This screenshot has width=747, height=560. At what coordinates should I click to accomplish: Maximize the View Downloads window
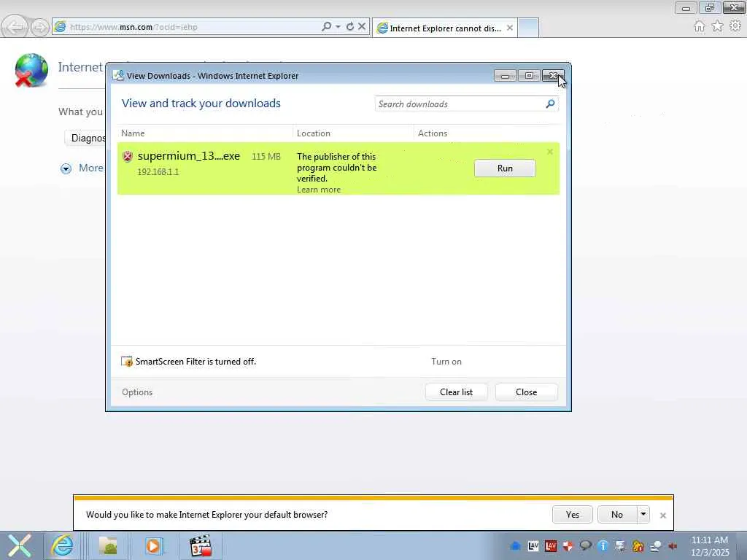(529, 76)
